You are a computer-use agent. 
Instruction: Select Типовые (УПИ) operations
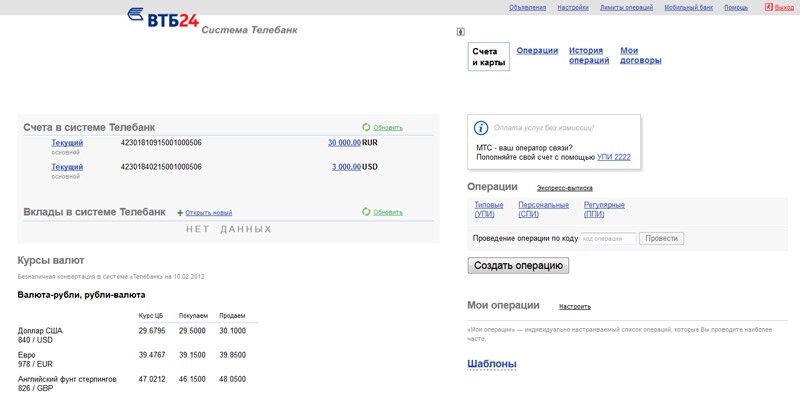coord(489,209)
